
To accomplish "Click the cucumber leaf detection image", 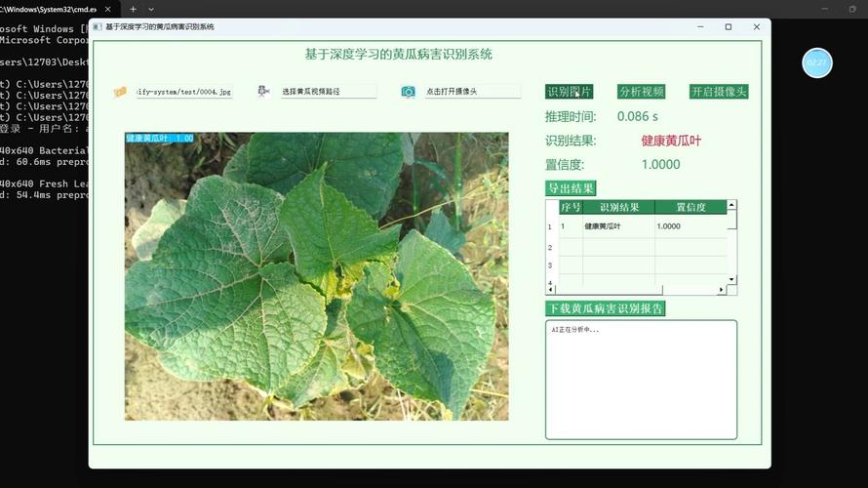I will pos(317,276).
